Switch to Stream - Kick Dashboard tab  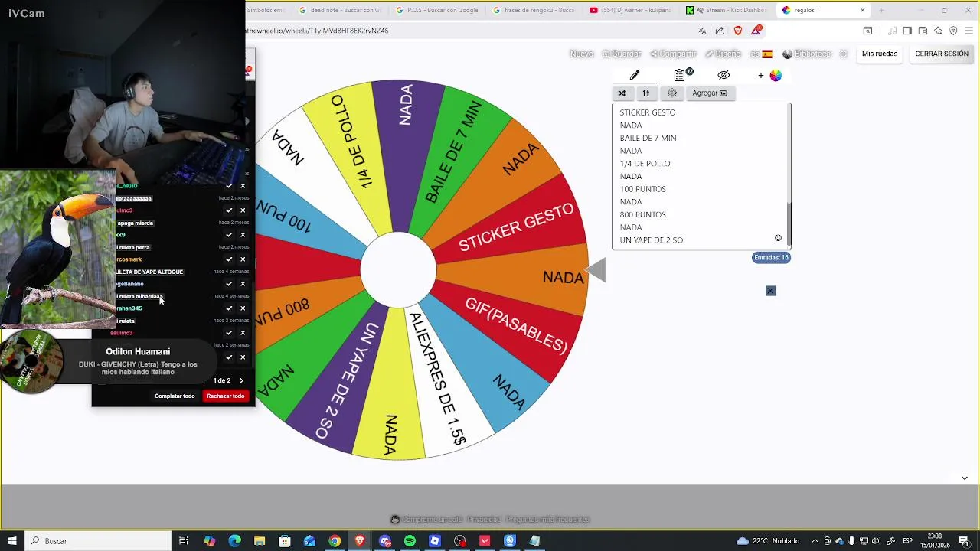(728, 10)
